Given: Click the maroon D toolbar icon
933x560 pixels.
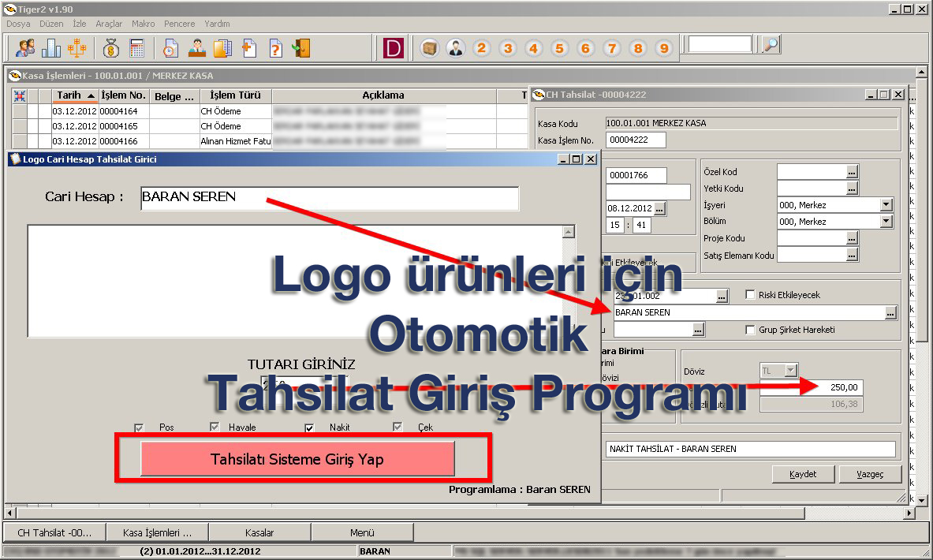Looking at the screenshot, I should coord(393,48).
